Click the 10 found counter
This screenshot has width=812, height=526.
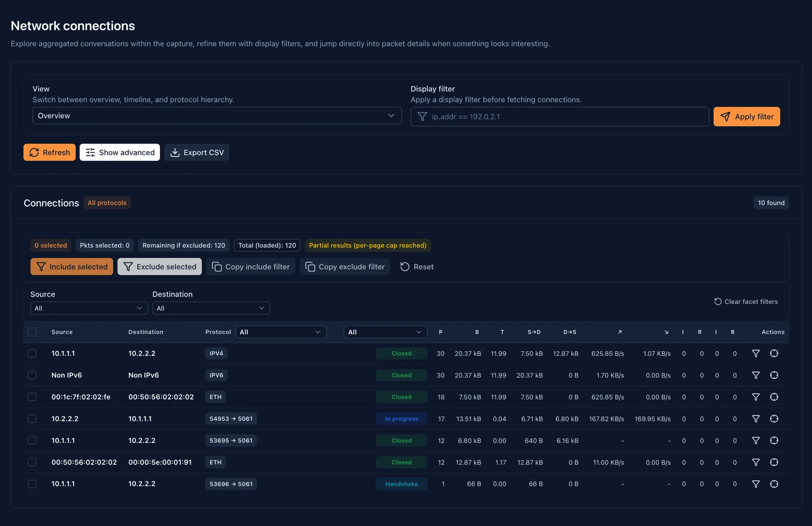[771, 203]
